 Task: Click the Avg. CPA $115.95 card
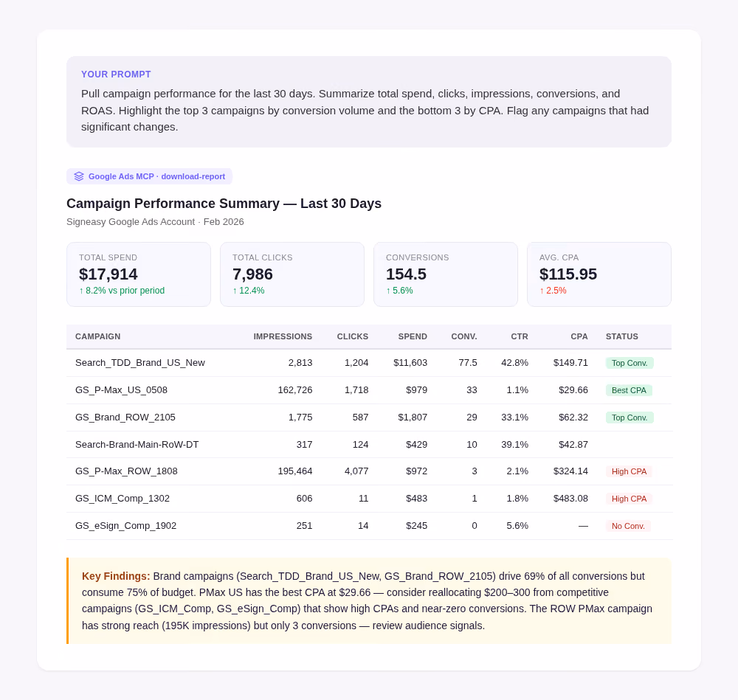coord(599,274)
